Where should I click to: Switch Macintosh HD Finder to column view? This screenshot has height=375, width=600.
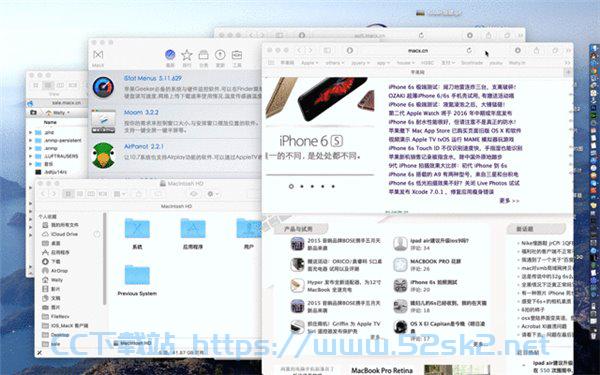click(91, 194)
